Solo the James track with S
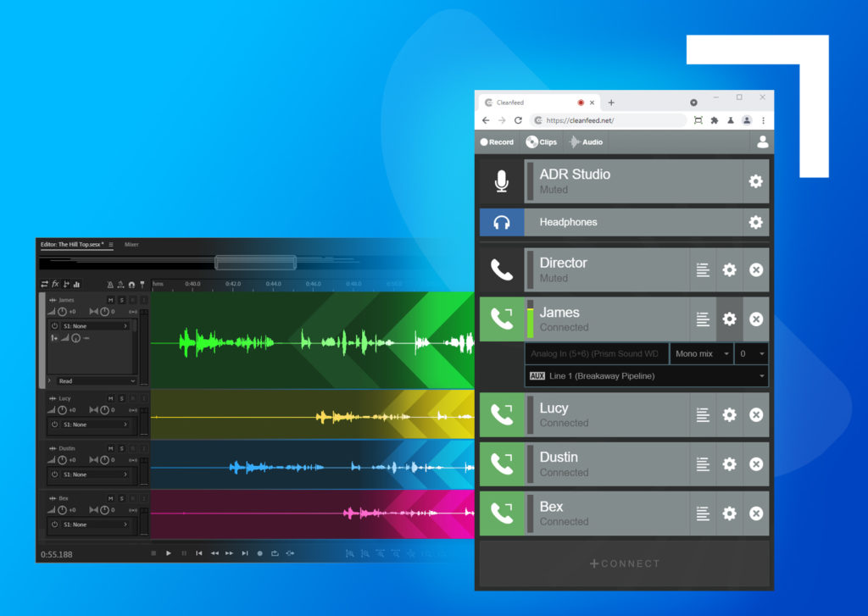 [x=122, y=300]
